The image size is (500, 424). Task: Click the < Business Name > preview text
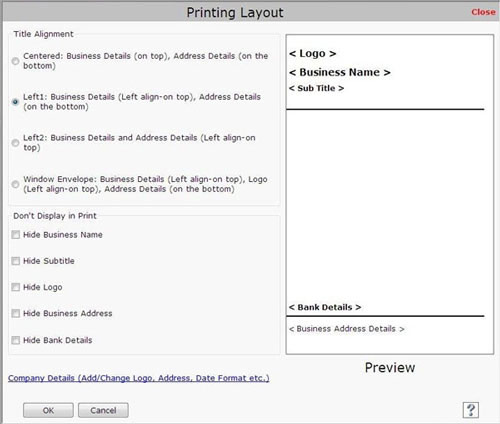coord(340,72)
